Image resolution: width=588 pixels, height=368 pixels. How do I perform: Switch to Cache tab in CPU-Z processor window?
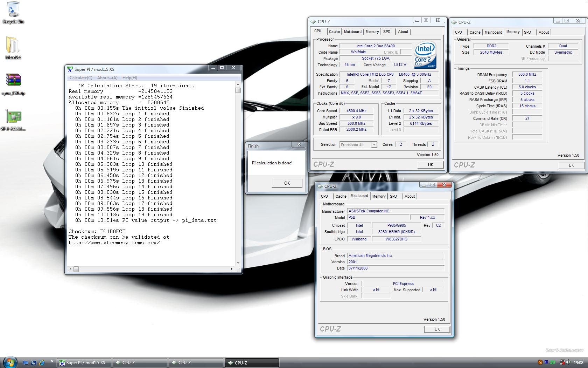coord(334,32)
